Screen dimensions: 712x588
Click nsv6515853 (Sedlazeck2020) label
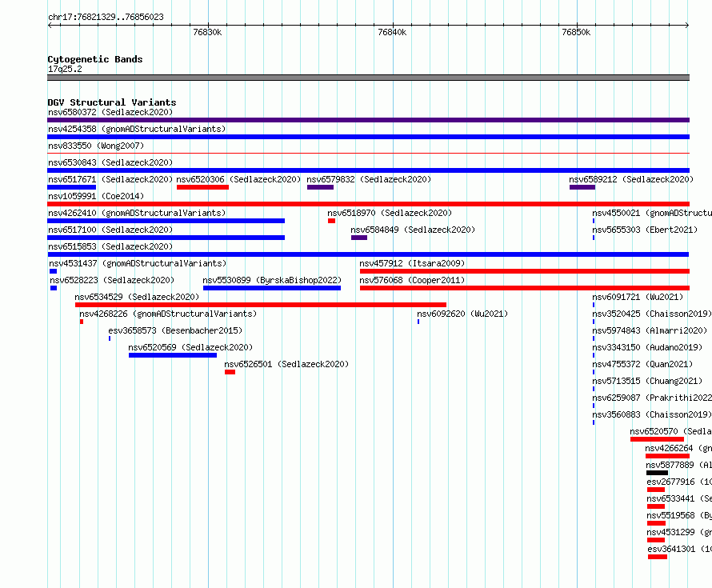coord(110,246)
